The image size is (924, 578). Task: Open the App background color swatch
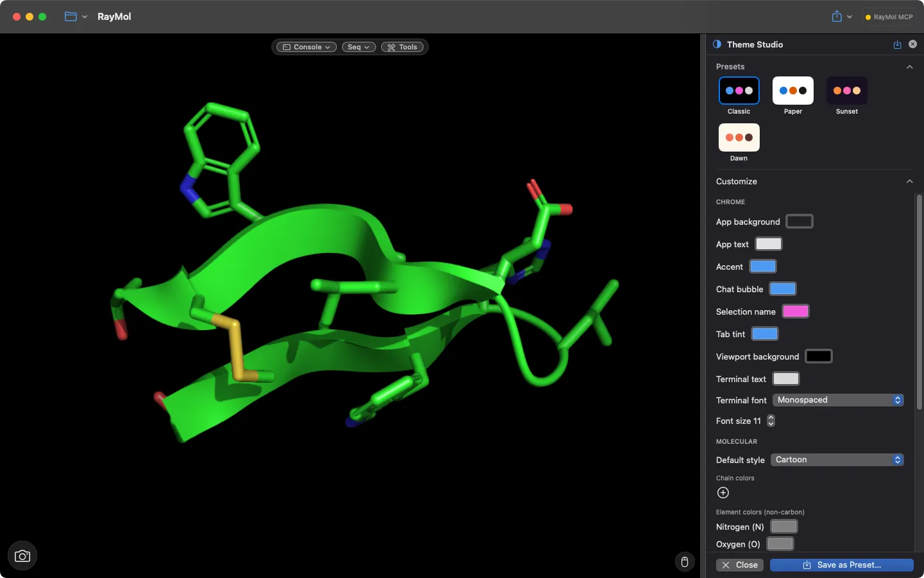point(800,222)
